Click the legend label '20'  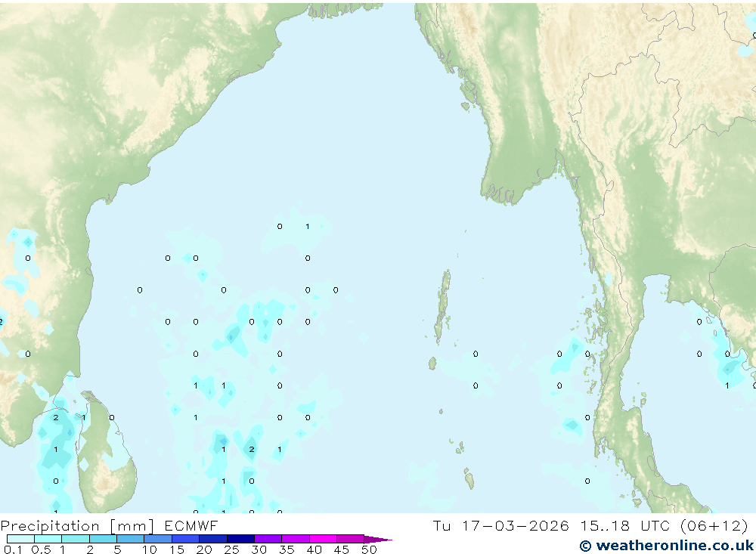coord(204,549)
